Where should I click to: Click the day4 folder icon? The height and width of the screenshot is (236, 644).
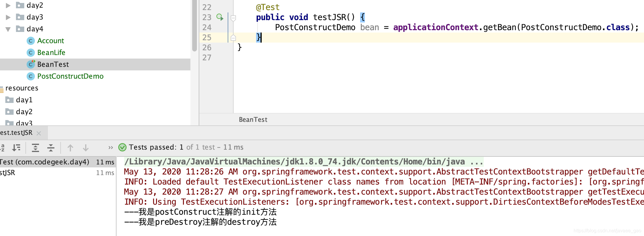coord(20,29)
